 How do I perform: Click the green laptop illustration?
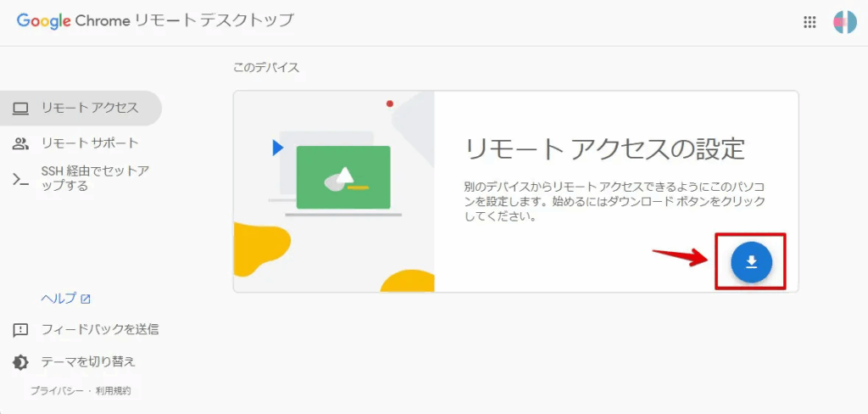pyautogui.click(x=343, y=178)
